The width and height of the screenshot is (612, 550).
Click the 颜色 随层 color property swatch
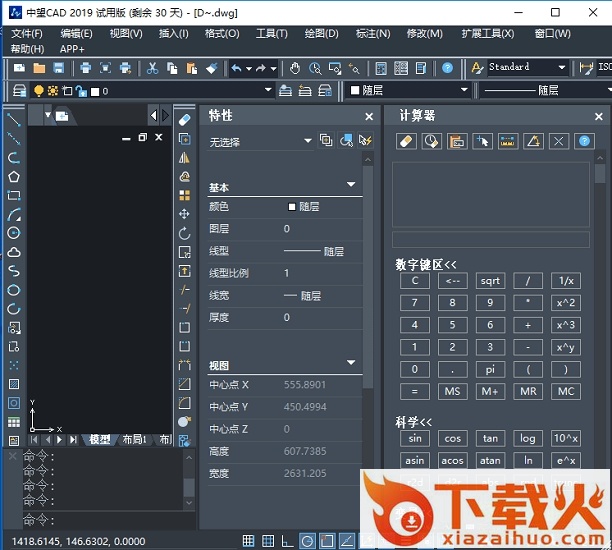tap(292, 207)
